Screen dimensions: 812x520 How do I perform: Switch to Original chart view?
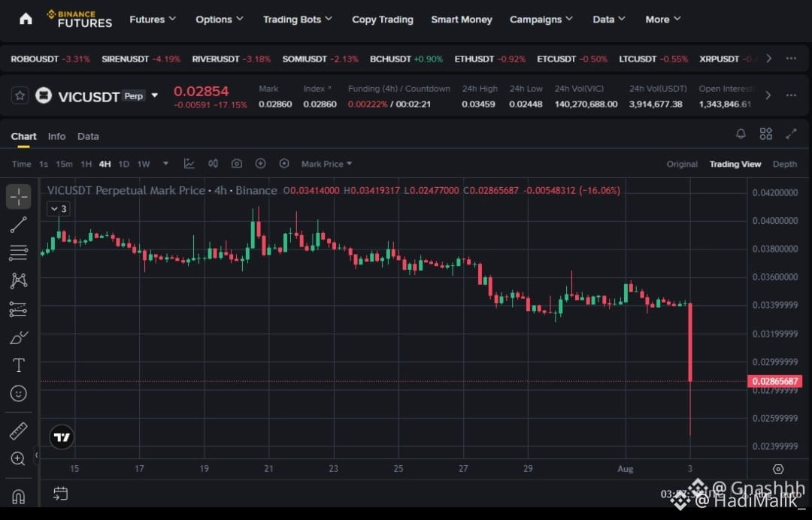[681, 164]
